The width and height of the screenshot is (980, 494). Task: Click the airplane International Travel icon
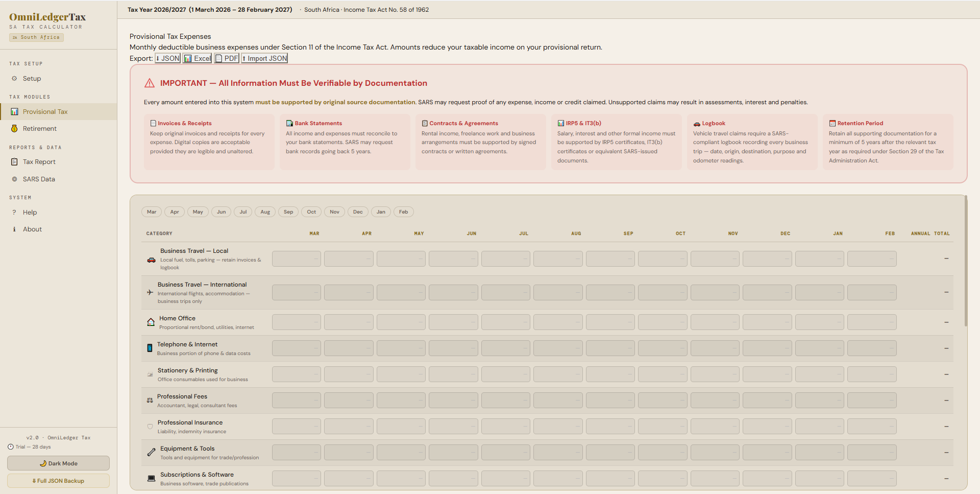tap(150, 293)
